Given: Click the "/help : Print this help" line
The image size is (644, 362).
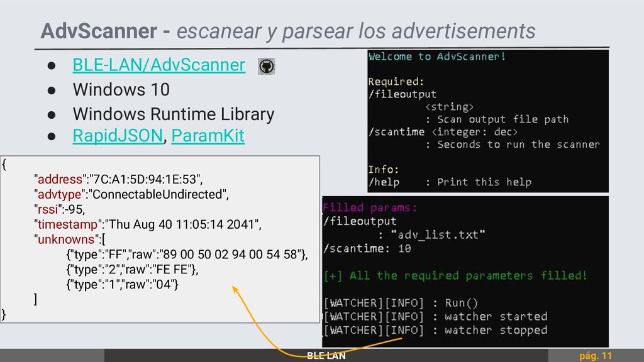Looking at the screenshot, I should 450,182.
